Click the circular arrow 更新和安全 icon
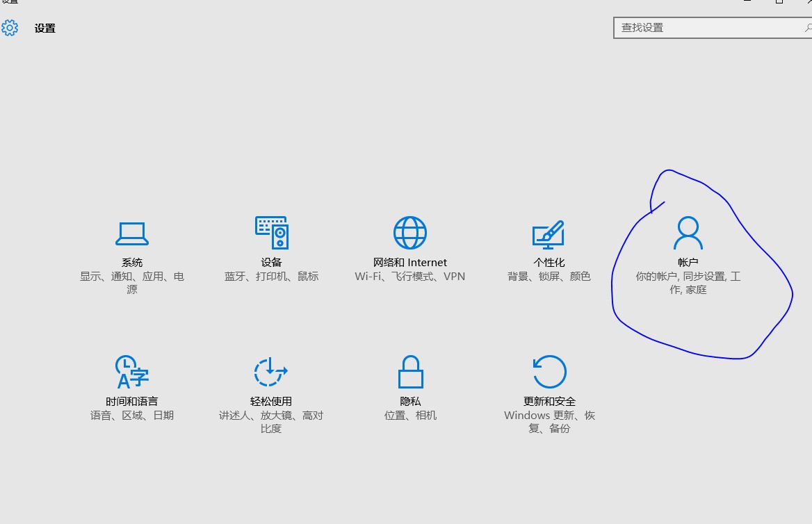Image resolution: width=812 pixels, height=524 pixels. [549, 372]
